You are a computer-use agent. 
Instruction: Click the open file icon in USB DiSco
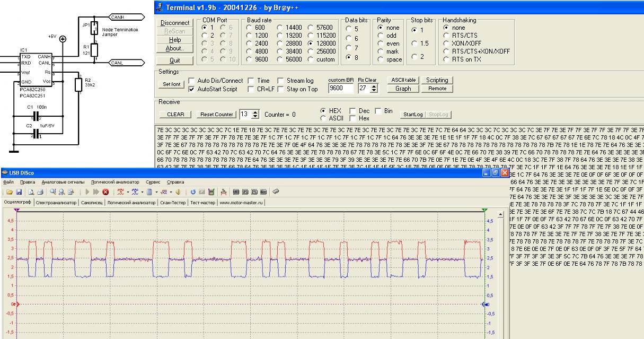[10, 192]
